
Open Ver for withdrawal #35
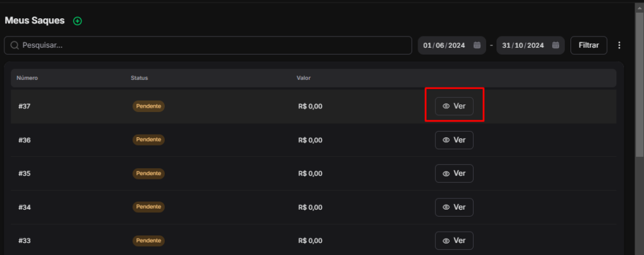click(454, 173)
